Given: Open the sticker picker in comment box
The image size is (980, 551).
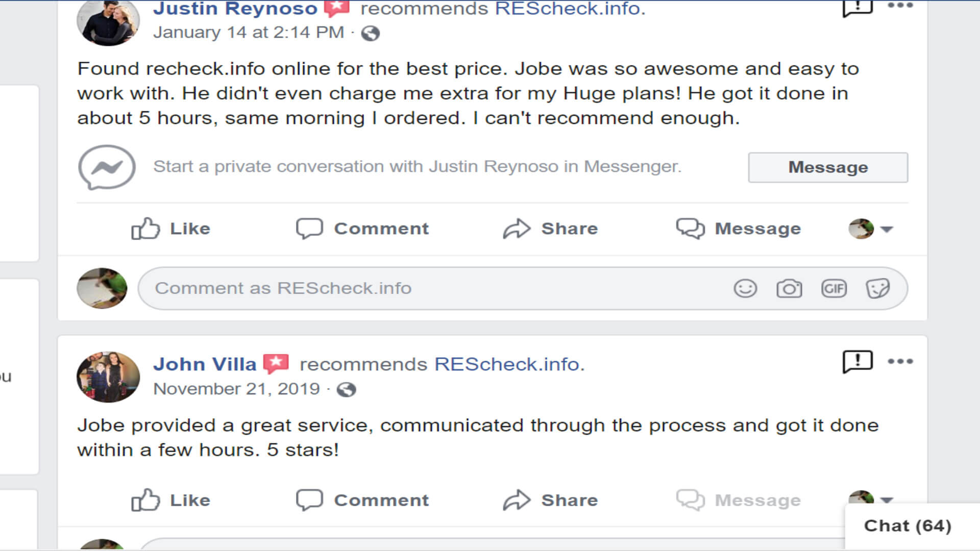Looking at the screenshot, I should pos(878,289).
